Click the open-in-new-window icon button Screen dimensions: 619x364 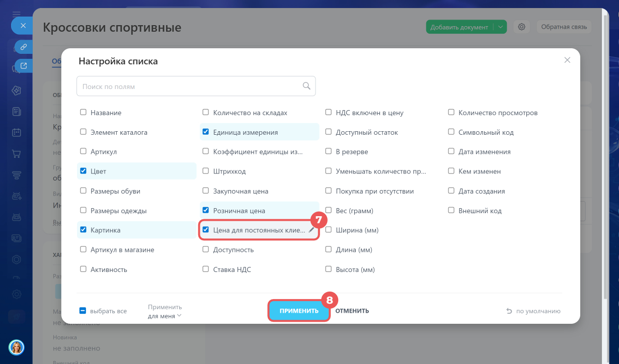[x=23, y=65]
